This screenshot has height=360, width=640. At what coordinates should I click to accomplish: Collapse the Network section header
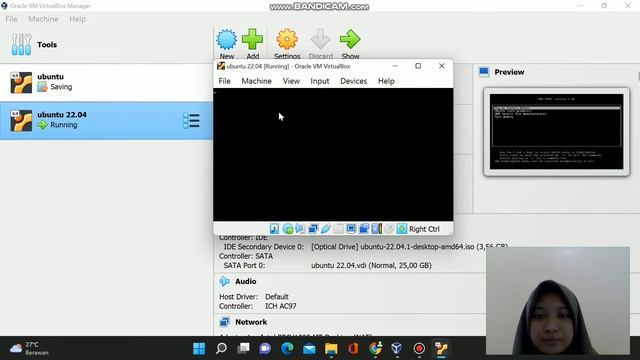coord(251,322)
